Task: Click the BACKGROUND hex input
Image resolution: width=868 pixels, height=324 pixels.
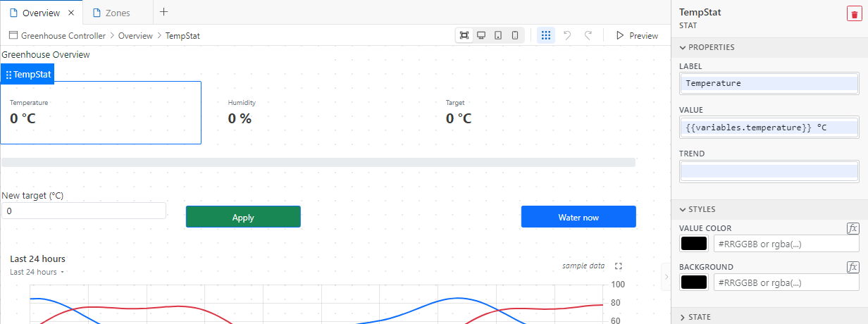Action: point(786,282)
